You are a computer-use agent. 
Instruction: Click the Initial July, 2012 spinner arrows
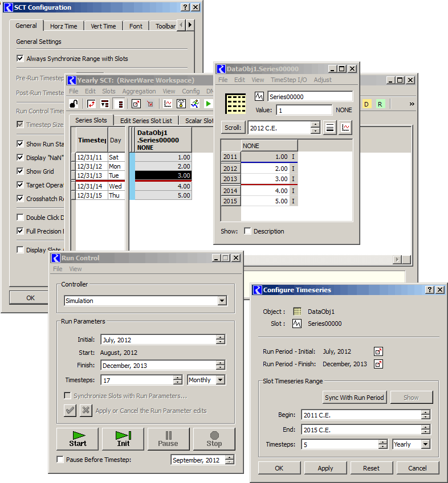[x=220, y=339]
